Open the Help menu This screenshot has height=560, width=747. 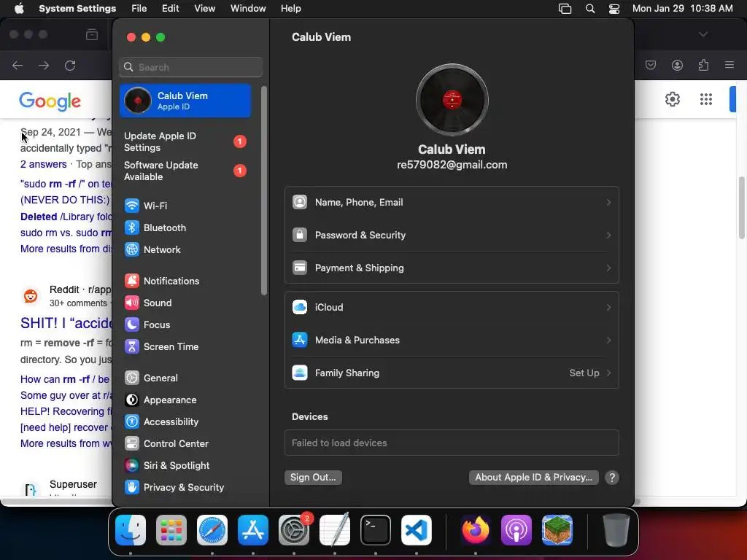tap(290, 9)
